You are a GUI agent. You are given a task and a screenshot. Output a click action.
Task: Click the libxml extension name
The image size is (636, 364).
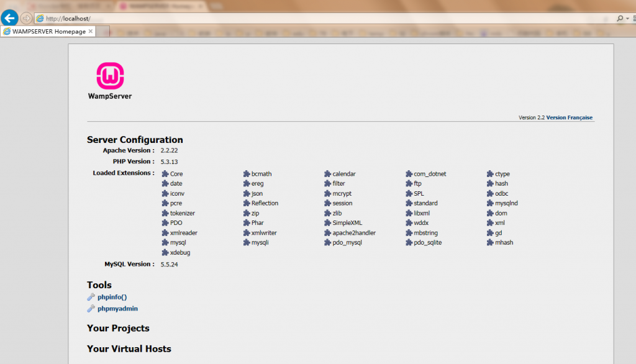point(422,213)
